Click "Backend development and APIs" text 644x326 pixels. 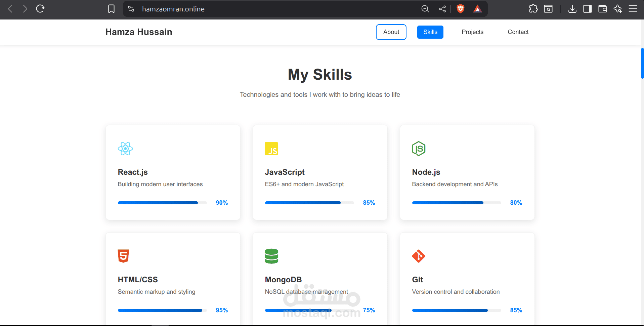point(455,184)
